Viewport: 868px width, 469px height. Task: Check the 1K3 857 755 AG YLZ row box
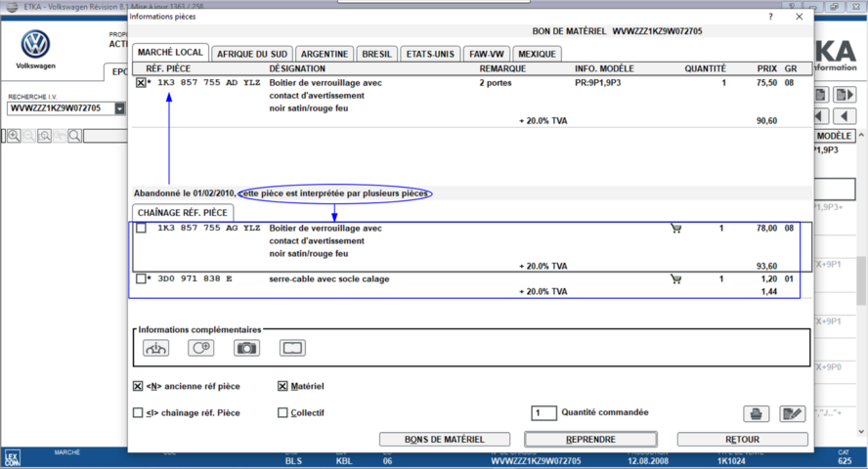click(141, 228)
